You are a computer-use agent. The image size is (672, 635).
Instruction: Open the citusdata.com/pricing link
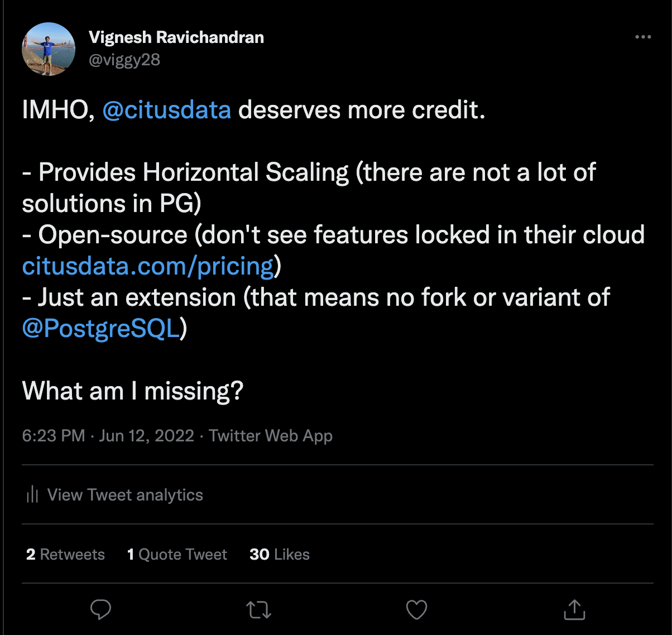(x=148, y=266)
